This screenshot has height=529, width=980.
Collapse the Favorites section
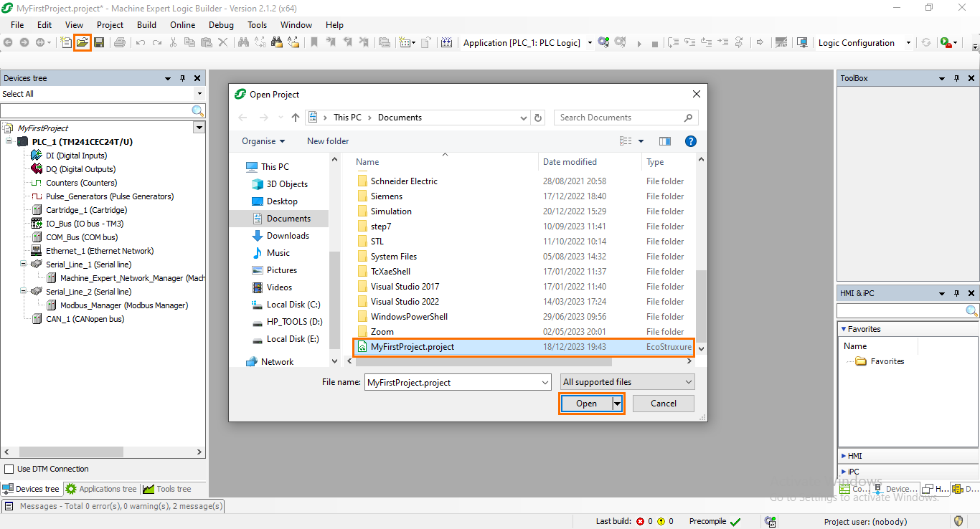[x=843, y=329]
